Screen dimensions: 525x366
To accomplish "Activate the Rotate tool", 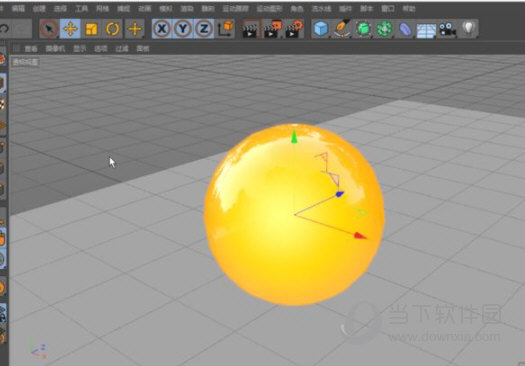I will coord(112,29).
